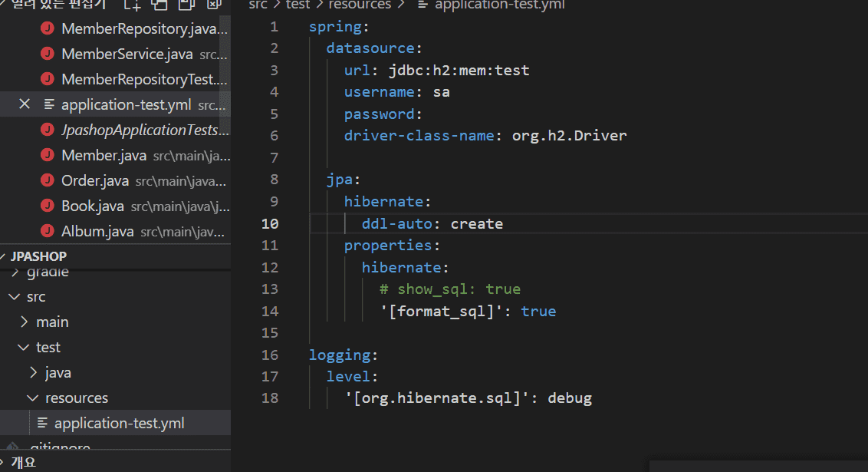Switch to JpashopApplicationTests open editor
This screenshot has width=868, height=472.
(x=140, y=130)
